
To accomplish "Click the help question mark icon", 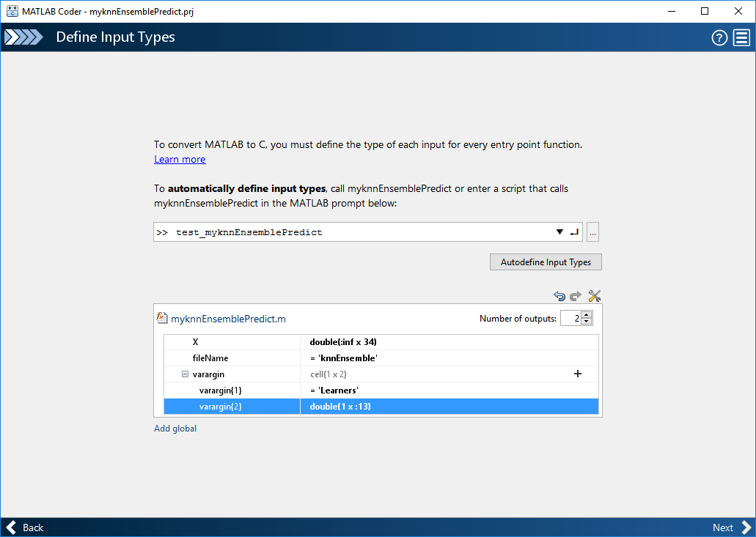I will (719, 37).
